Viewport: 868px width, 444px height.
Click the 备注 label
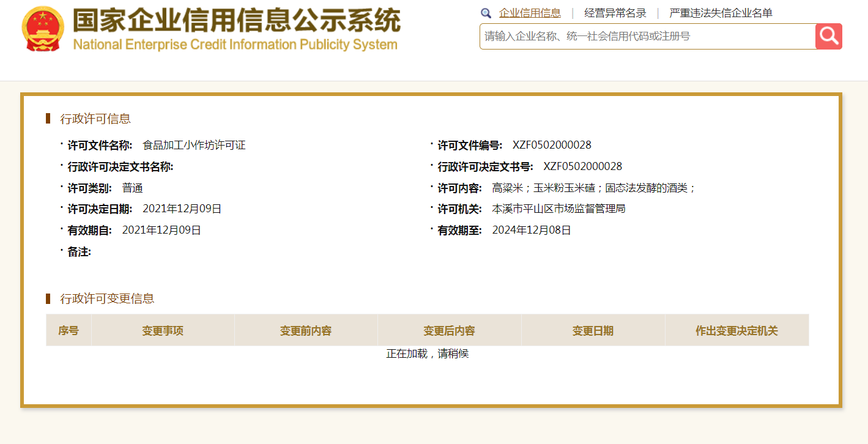point(80,251)
